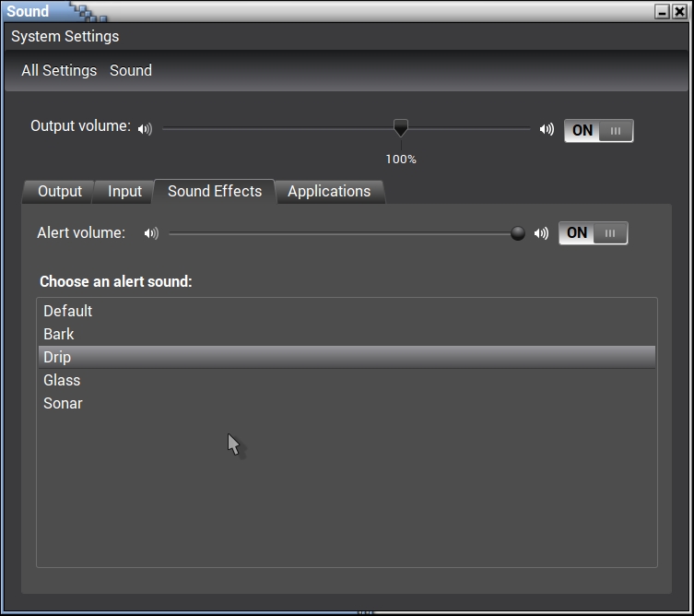Choose the Bark alert sound
The width and height of the screenshot is (694, 616).
click(59, 334)
